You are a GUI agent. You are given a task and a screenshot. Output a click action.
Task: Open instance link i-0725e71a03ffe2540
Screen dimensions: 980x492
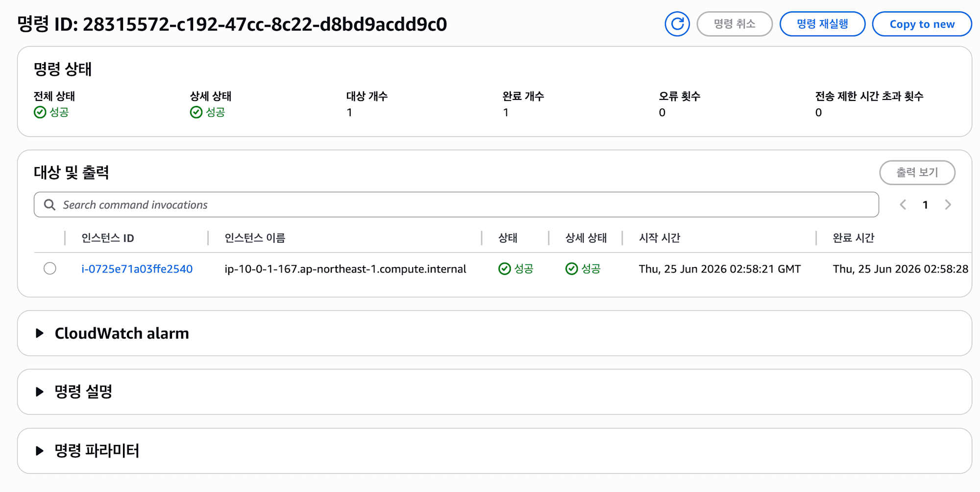click(137, 269)
